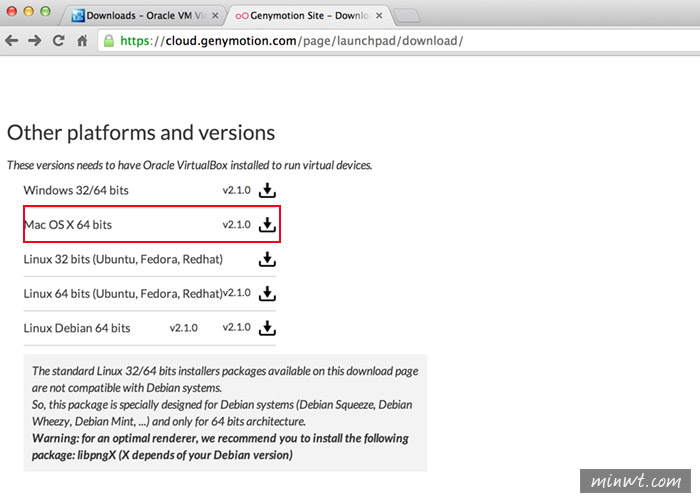Click the green SSL padlock icon
This screenshot has width=700, height=502.
click(108, 41)
